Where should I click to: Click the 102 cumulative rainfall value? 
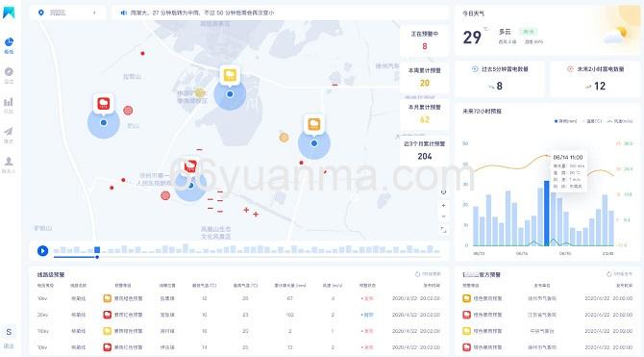point(290,315)
